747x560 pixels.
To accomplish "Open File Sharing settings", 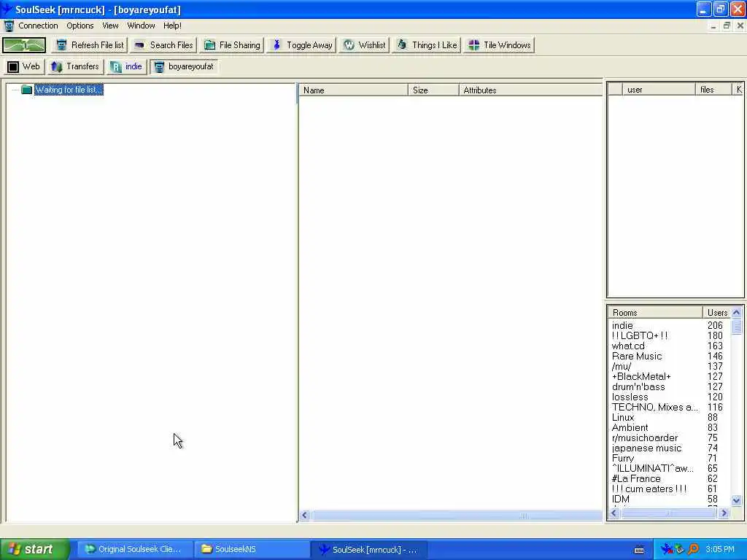I will 232,45.
